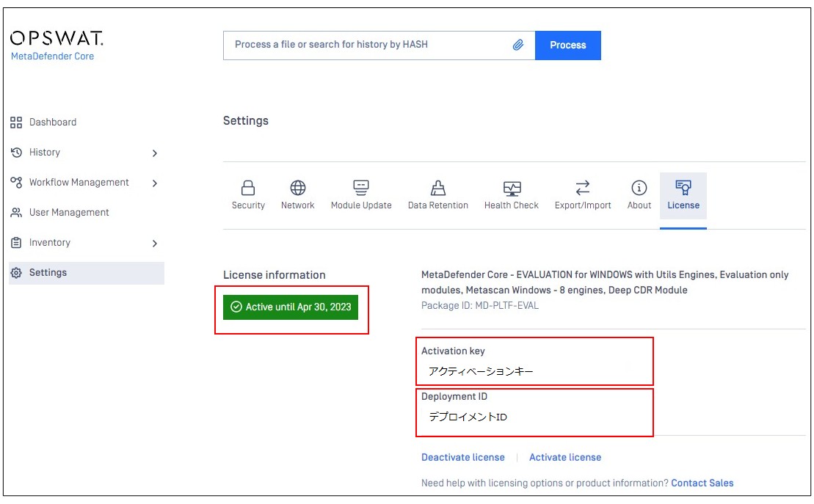Click the License information heading
Screen dimensions: 814x504
tap(274, 276)
